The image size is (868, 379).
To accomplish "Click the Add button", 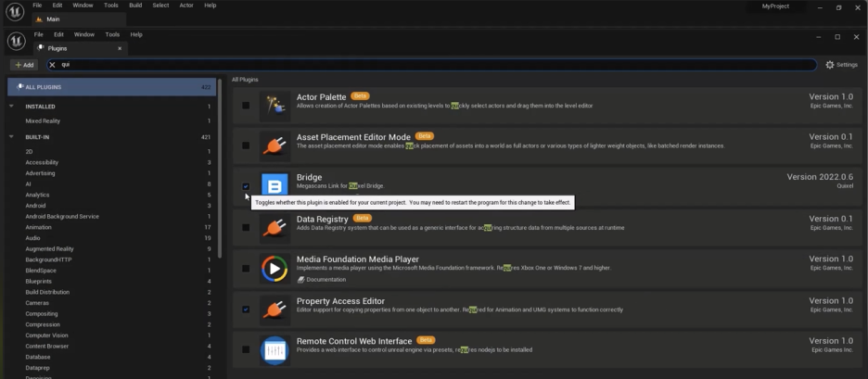I will pyautogui.click(x=24, y=65).
